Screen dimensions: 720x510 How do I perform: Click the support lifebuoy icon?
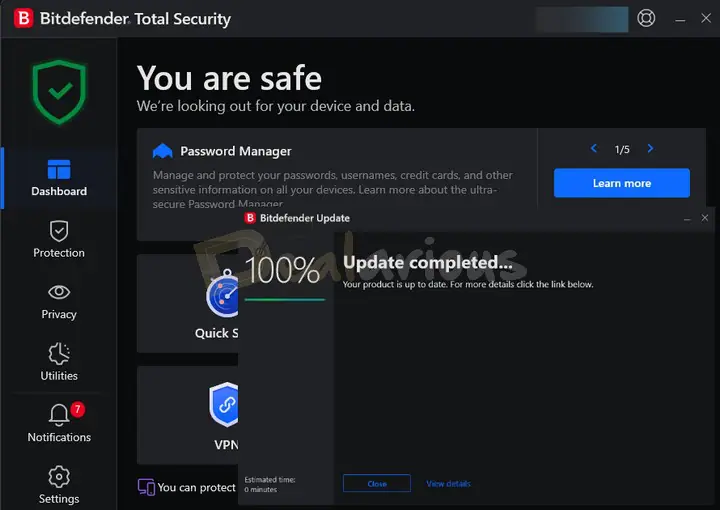click(x=646, y=18)
